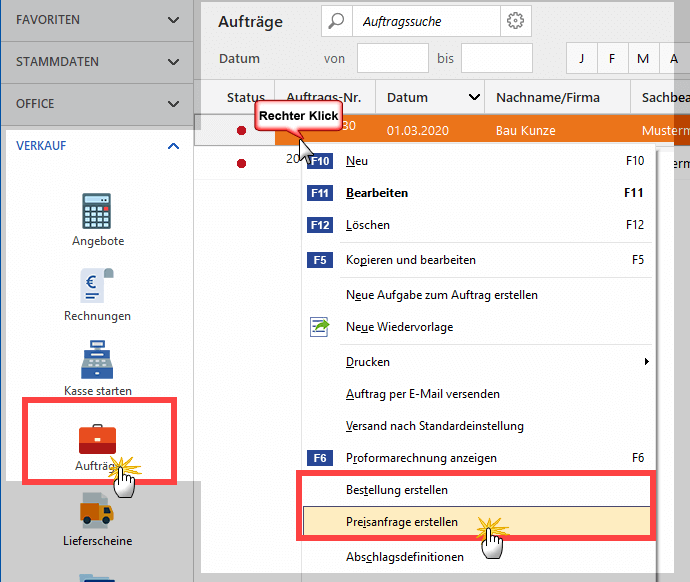This screenshot has height=582, width=690.
Task: Collapse the VERKAUF section
Action: (174, 146)
